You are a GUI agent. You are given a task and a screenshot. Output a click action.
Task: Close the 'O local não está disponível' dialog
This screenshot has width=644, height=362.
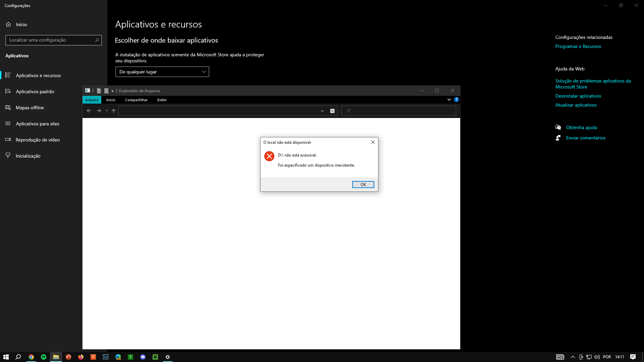(x=373, y=142)
